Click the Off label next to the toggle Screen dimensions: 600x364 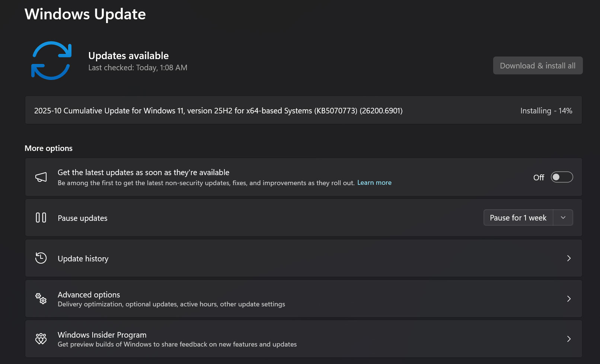coord(538,178)
